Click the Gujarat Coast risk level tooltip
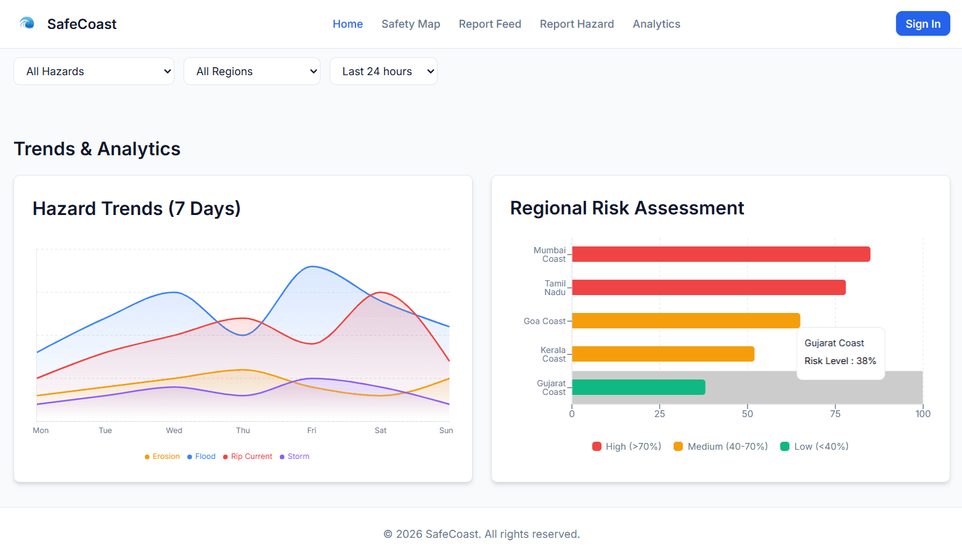Screen dimensions: 962x560 (x=841, y=353)
